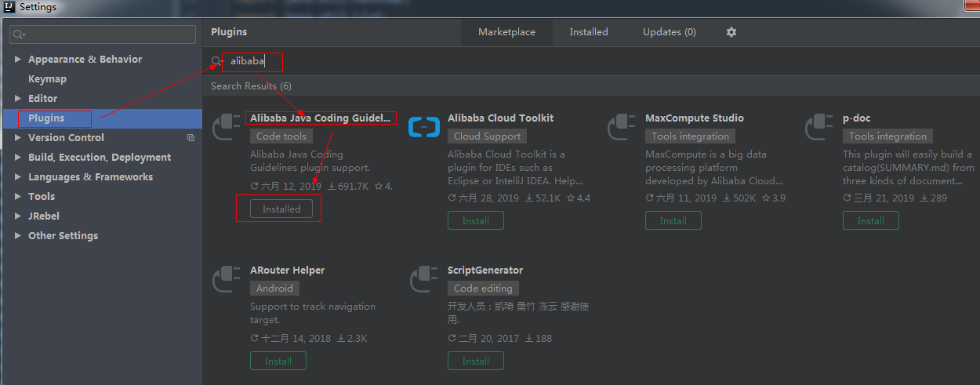
Task: Open the plugins gear settings icon
Action: click(731, 32)
